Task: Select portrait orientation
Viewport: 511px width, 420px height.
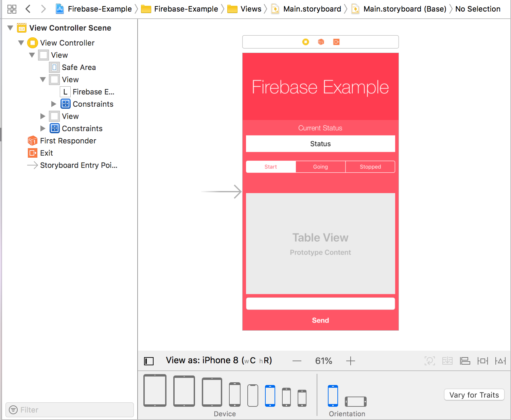Action: (333, 396)
